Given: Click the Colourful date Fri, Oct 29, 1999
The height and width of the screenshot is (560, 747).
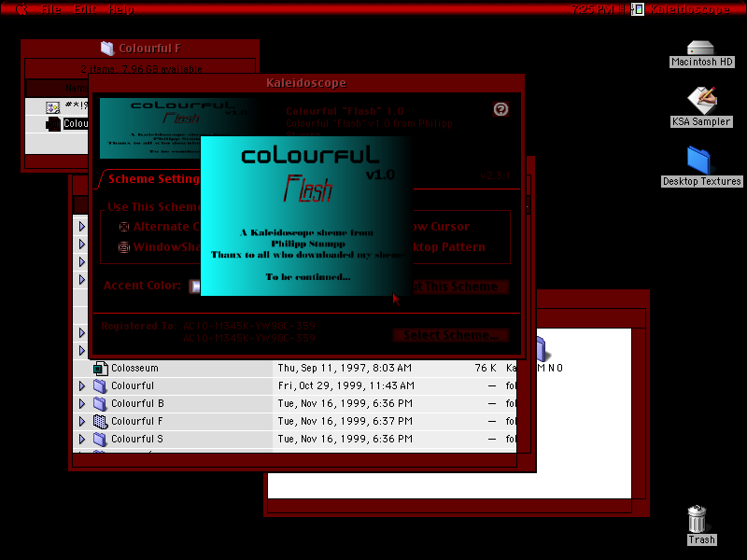Looking at the screenshot, I should [x=346, y=385].
